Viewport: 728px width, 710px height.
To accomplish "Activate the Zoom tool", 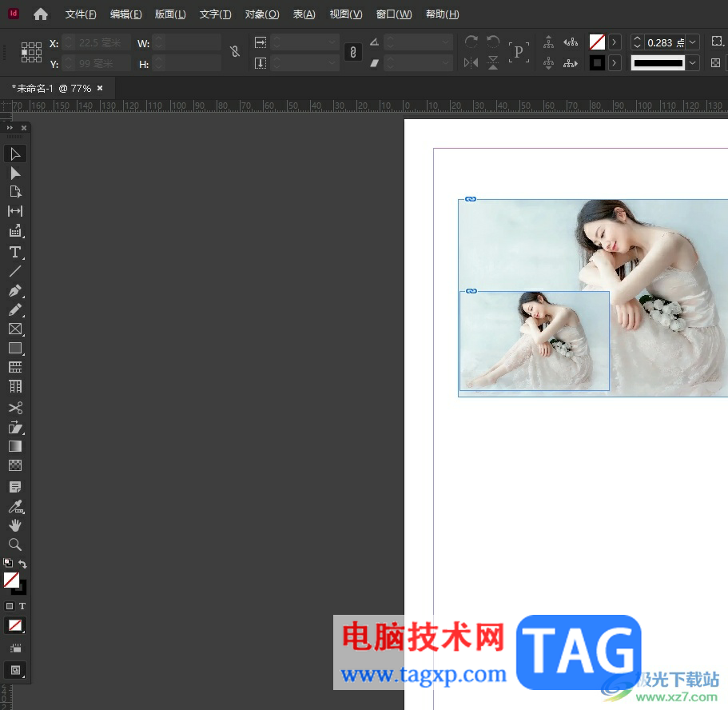I will [14, 544].
